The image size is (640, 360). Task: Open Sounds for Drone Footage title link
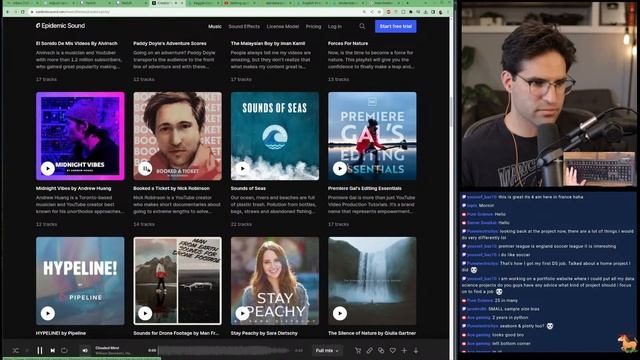tap(176, 333)
